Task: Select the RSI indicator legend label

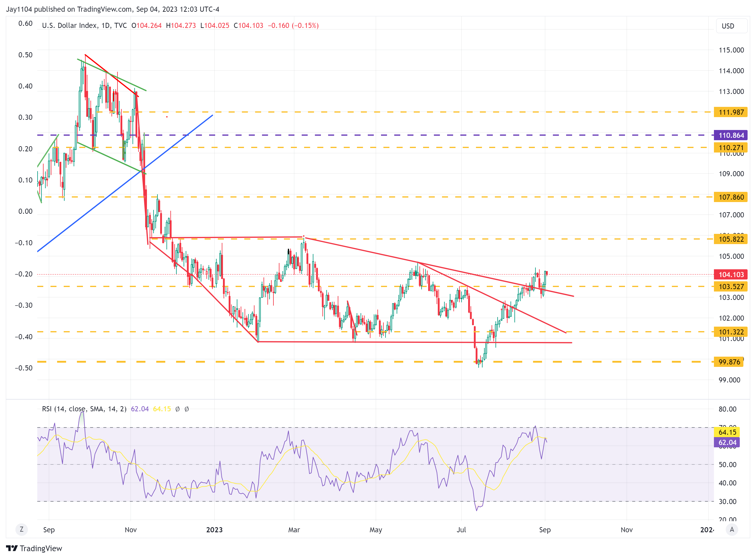Action: 84,409
